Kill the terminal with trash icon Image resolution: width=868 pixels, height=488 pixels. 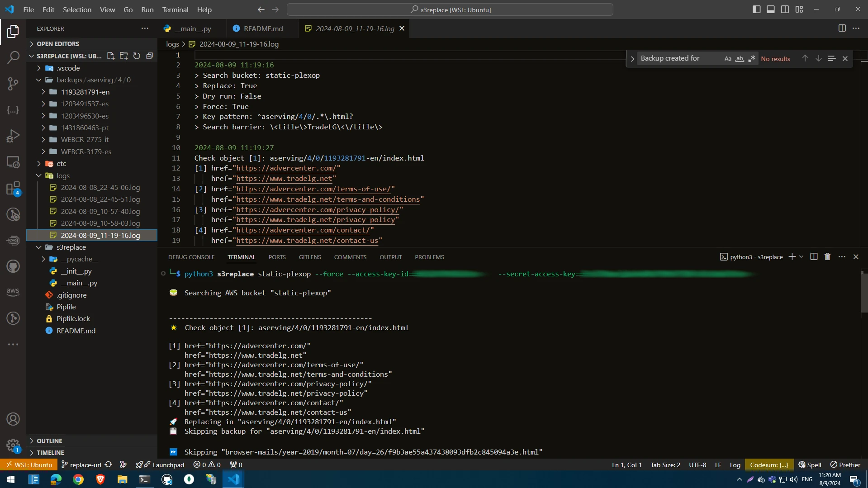(827, 257)
